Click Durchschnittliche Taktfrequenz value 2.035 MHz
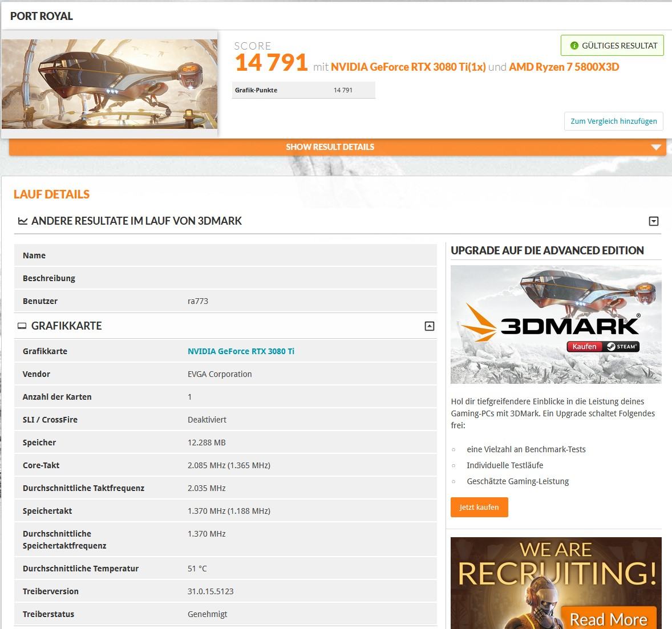The width and height of the screenshot is (672, 629). (207, 488)
